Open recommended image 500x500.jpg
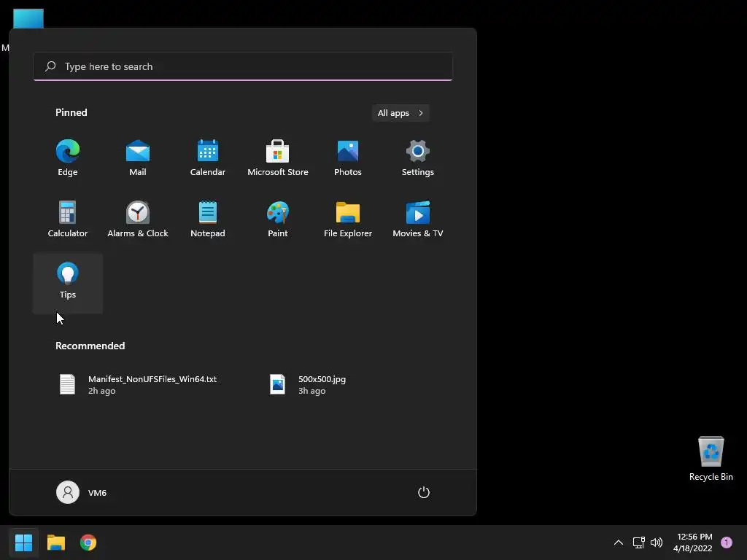 pyautogui.click(x=309, y=384)
